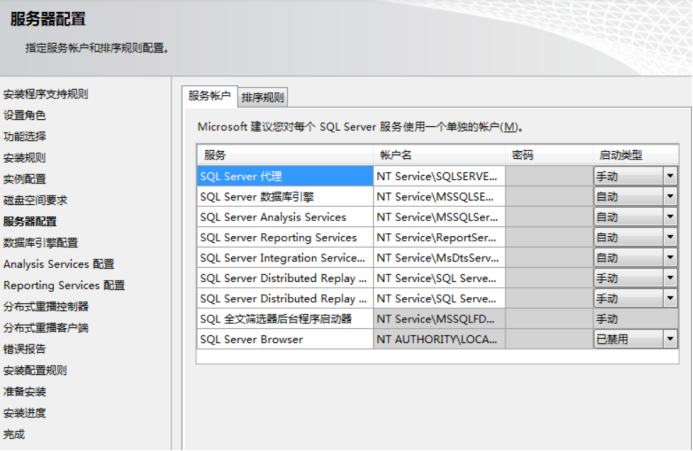Select the SQL Server Browser service row
693x451 pixels.
[284, 340]
